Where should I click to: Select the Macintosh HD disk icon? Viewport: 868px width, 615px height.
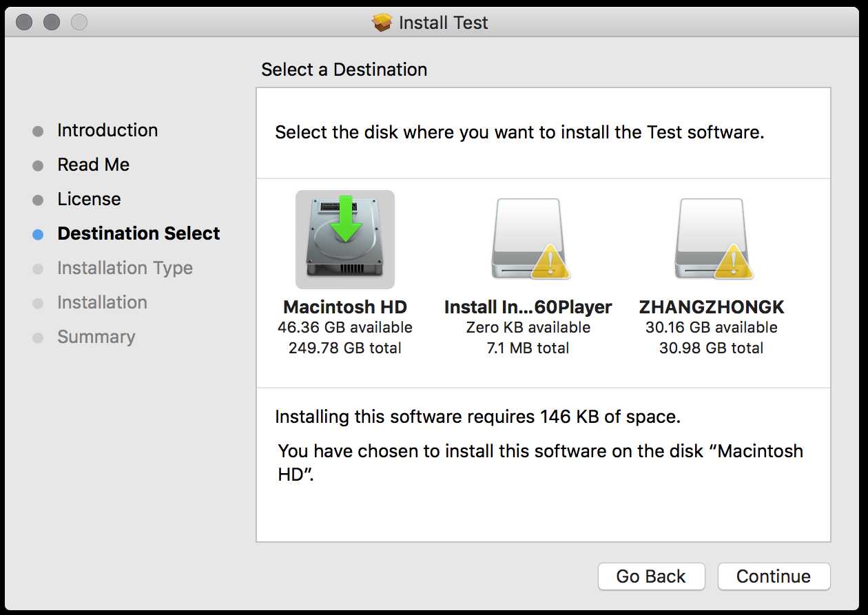pyautogui.click(x=345, y=239)
